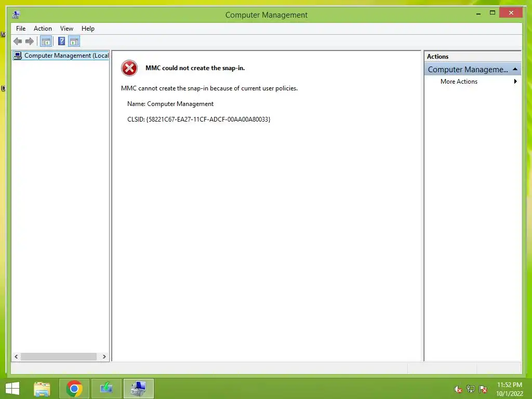Viewport: 532px width, 399px height.
Task: Close the Computer Management window
Action: coord(511,13)
